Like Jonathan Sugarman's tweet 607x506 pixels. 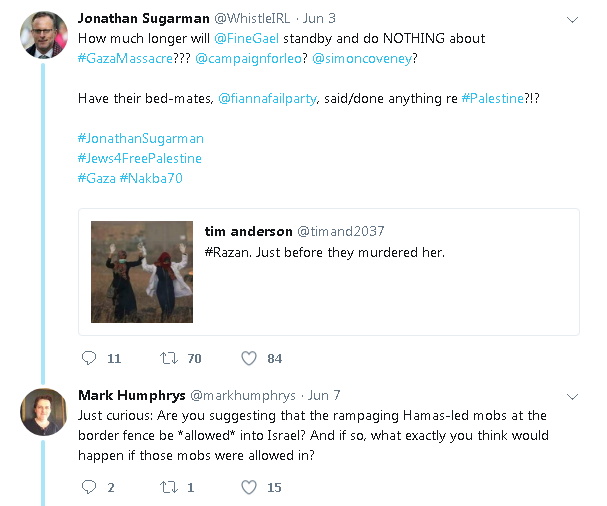[x=249, y=358]
